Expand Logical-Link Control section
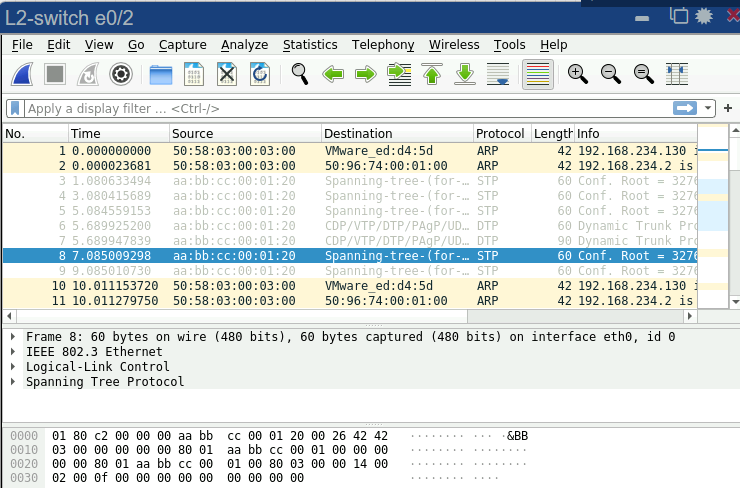Screen dimensions: 740x488 click(x=13, y=367)
